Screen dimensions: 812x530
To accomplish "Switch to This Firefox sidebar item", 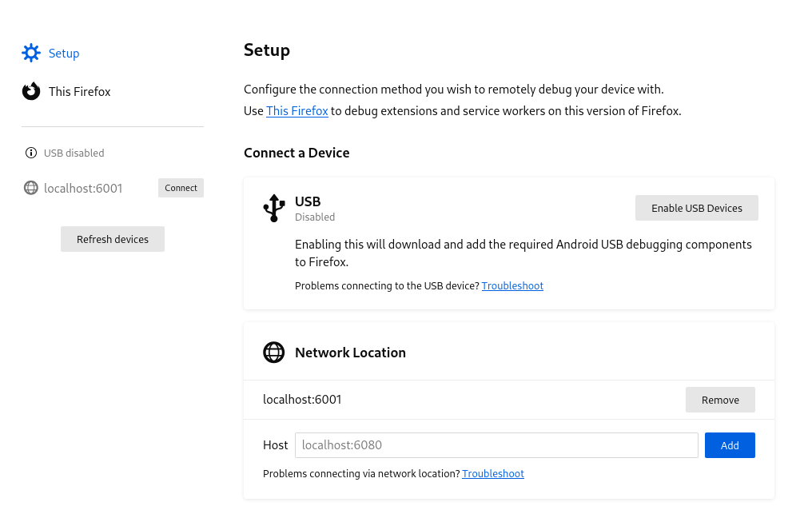I will 79,92.
